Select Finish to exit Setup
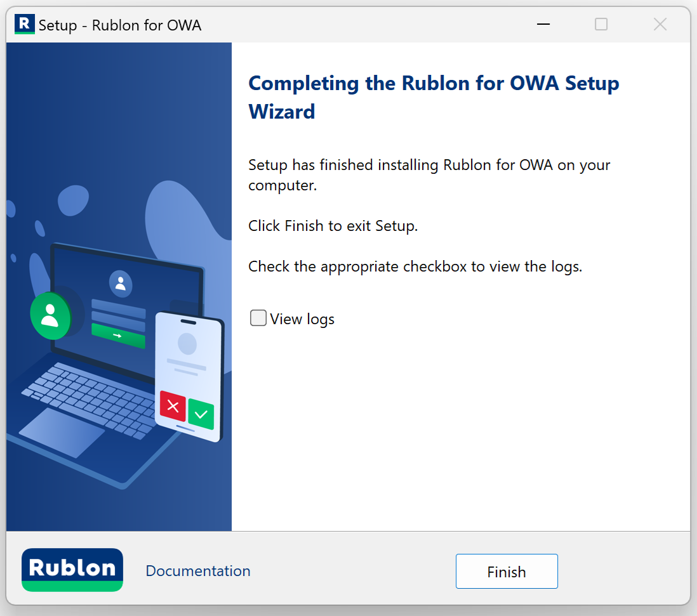 click(507, 571)
